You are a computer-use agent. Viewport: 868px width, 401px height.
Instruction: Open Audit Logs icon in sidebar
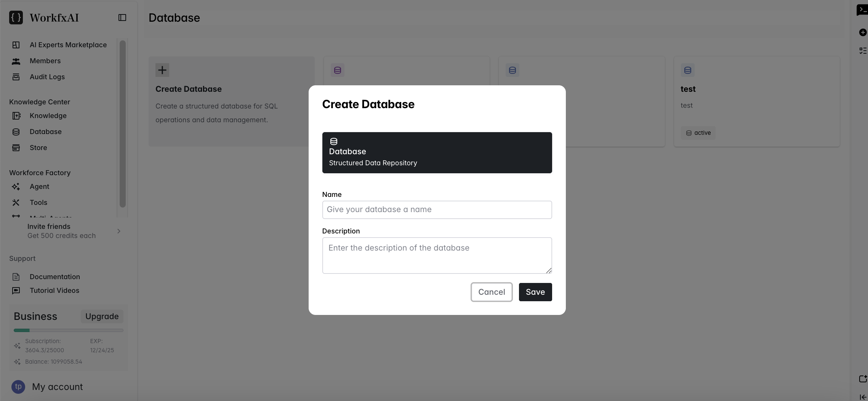pyautogui.click(x=16, y=77)
